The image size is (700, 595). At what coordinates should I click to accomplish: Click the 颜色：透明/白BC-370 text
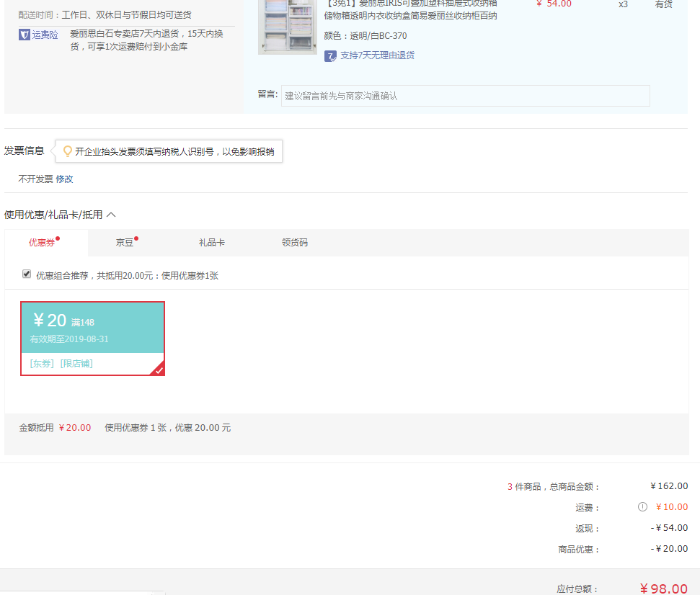coord(365,36)
